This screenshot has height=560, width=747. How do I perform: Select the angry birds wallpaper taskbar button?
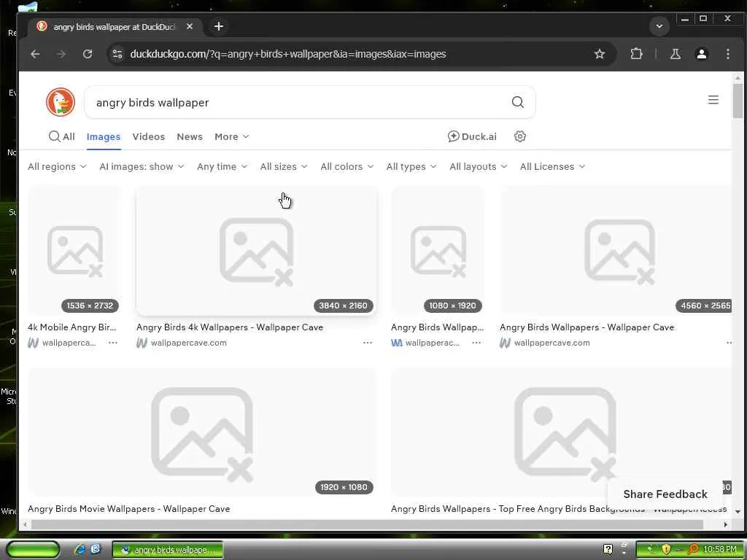point(168,550)
